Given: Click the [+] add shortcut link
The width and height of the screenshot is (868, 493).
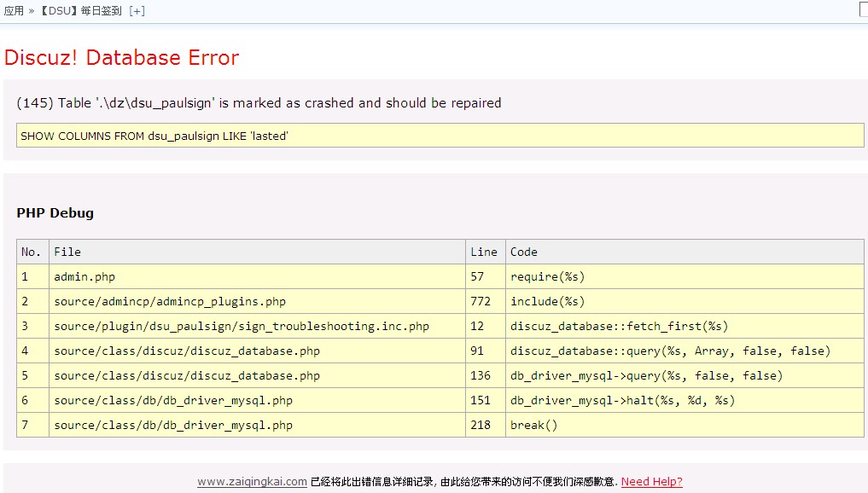Looking at the screenshot, I should tap(137, 10).
